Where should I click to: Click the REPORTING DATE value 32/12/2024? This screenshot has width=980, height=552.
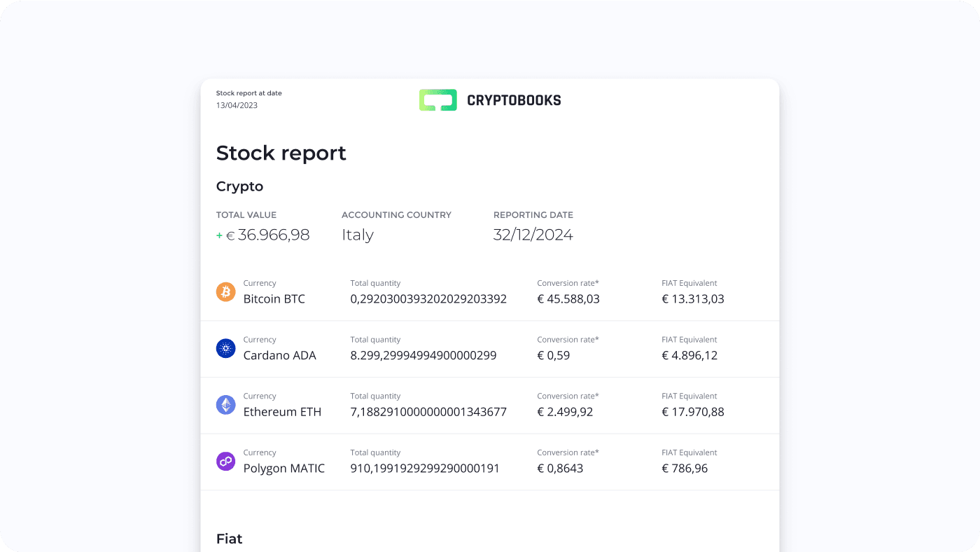coord(533,234)
